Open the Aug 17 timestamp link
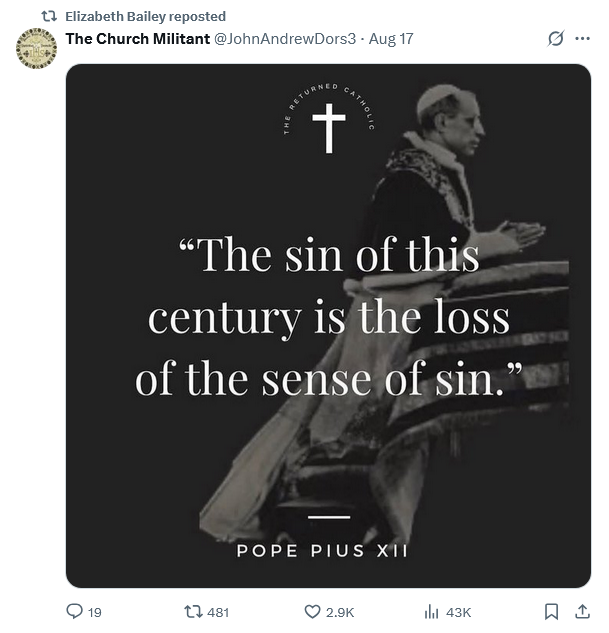This screenshot has width=609, height=633. pos(391,39)
